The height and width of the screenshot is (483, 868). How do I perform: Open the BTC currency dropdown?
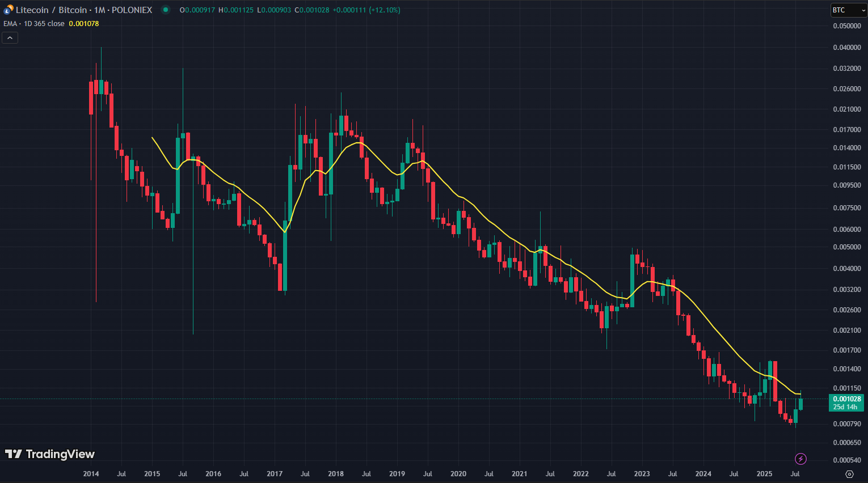[848, 10]
